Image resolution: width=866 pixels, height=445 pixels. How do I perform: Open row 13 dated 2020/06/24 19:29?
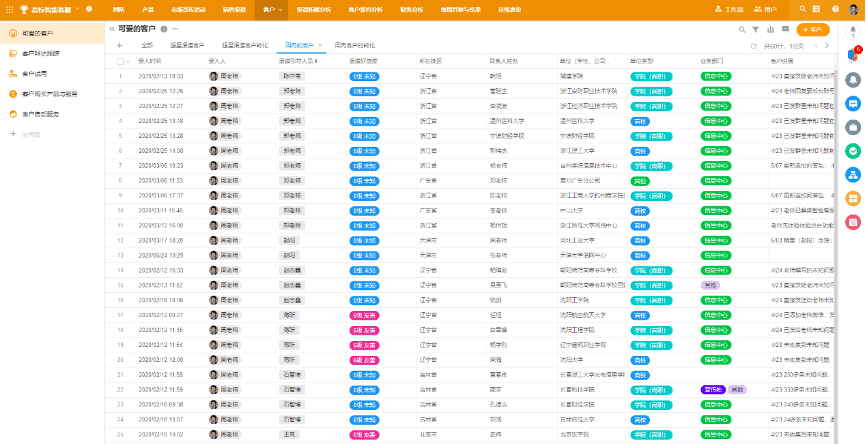click(471, 256)
